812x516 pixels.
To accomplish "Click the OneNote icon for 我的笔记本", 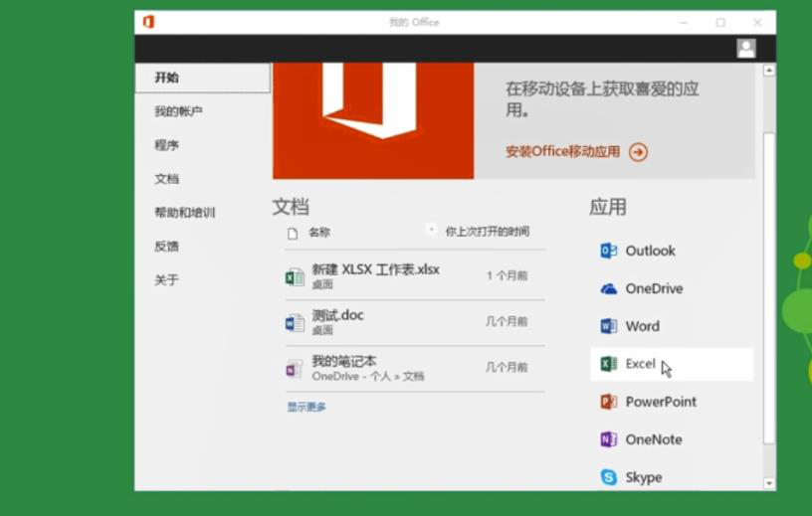I will tap(295, 369).
